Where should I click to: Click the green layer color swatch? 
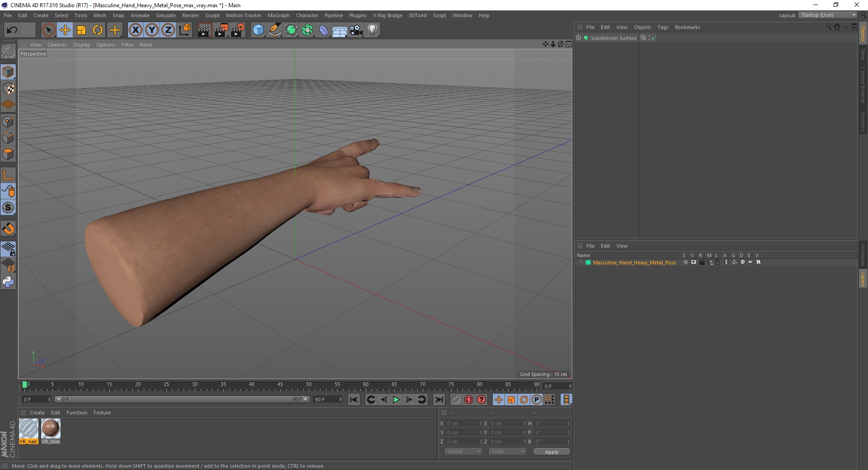(588, 262)
